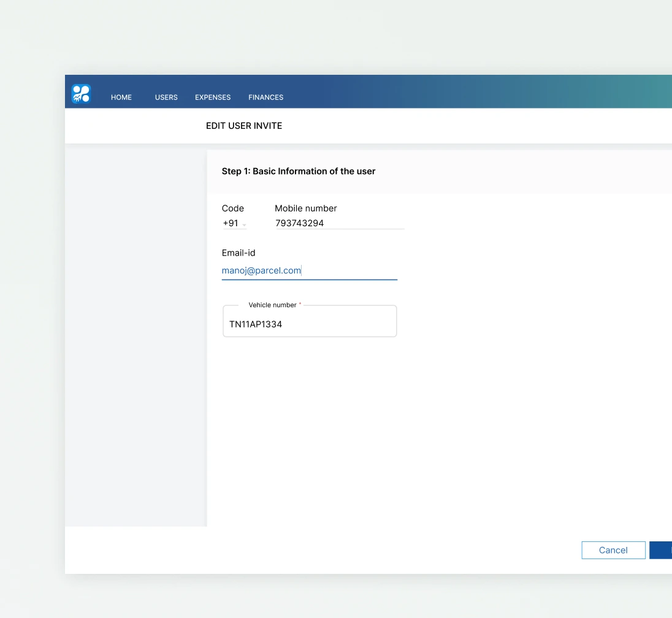Click the Mobile number label
The height and width of the screenshot is (618, 672).
point(306,208)
